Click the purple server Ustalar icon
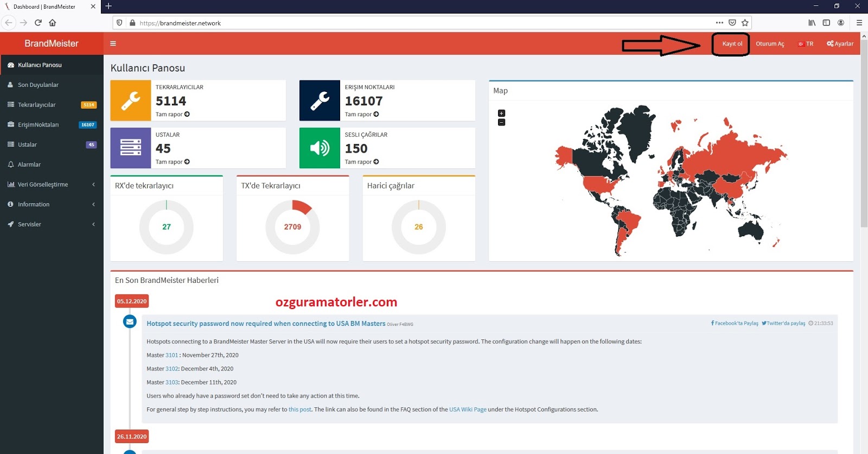The width and height of the screenshot is (868, 454). (x=131, y=148)
